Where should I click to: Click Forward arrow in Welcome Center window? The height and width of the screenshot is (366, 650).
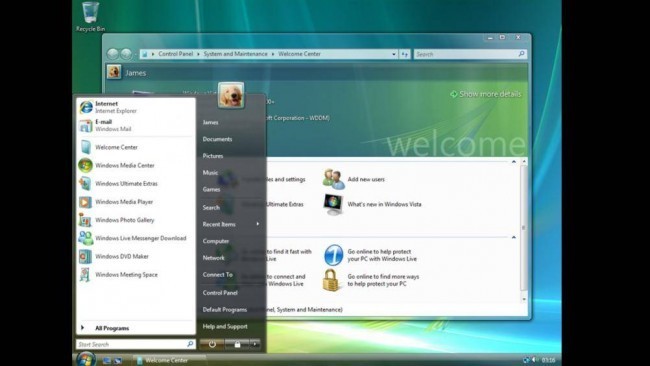(x=126, y=54)
